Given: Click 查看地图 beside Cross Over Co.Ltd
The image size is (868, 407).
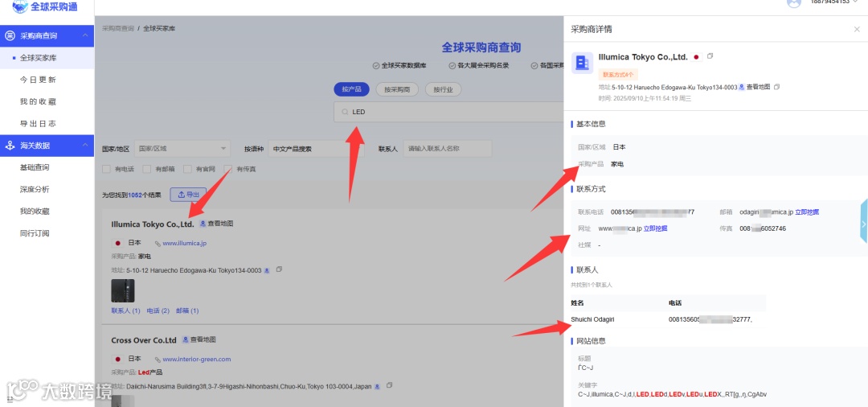Looking at the screenshot, I should pos(203,339).
